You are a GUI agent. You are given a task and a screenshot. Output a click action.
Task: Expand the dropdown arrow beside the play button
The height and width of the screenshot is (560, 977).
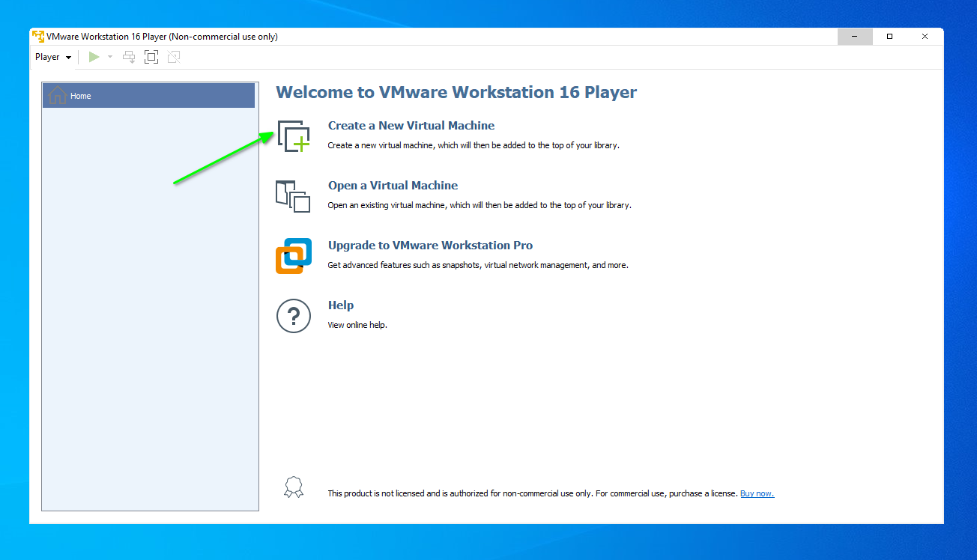[109, 56]
